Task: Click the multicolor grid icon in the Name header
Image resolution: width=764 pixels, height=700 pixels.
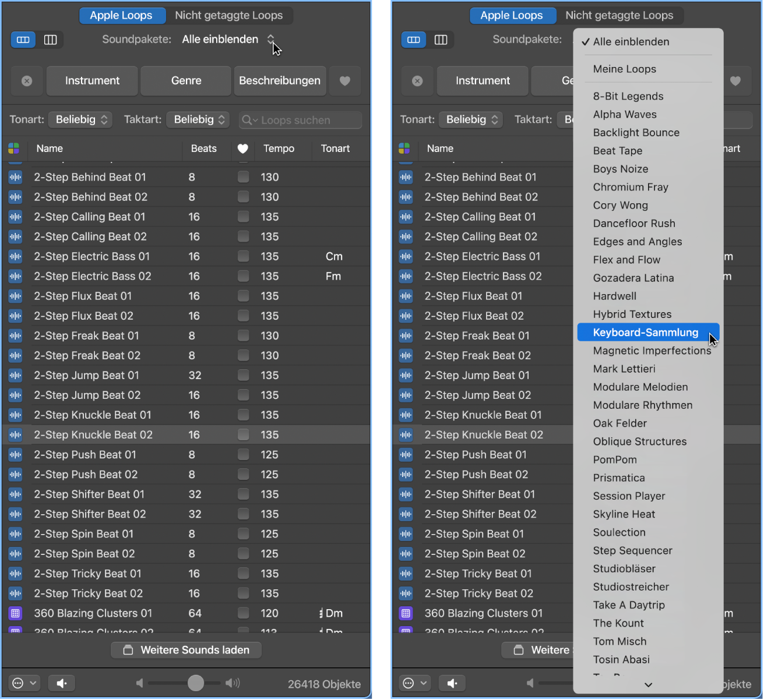Action: pyautogui.click(x=13, y=149)
